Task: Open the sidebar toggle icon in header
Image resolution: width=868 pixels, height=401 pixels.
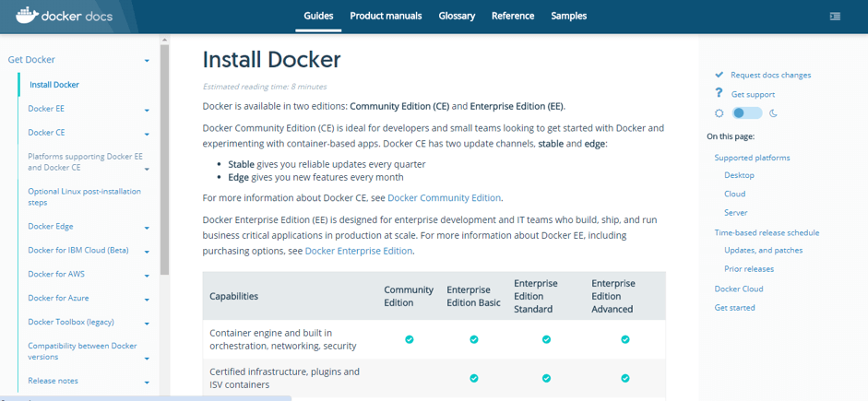Action: point(836,16)
